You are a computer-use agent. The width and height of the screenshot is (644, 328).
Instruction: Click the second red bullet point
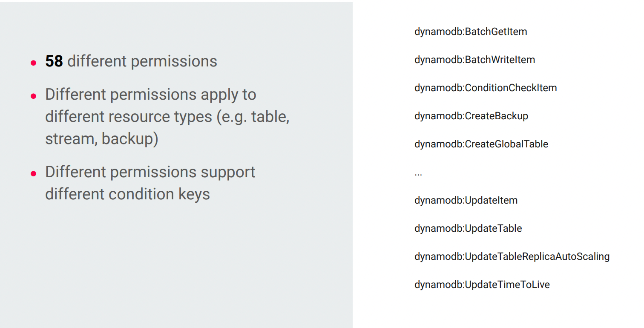(x=34, y=96)
